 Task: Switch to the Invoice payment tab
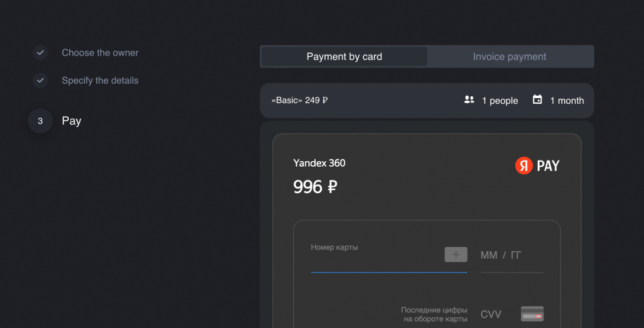510,56
